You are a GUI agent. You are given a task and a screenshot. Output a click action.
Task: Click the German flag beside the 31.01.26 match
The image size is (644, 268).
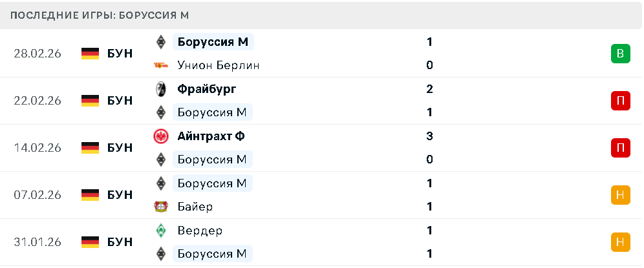[90, 242]
